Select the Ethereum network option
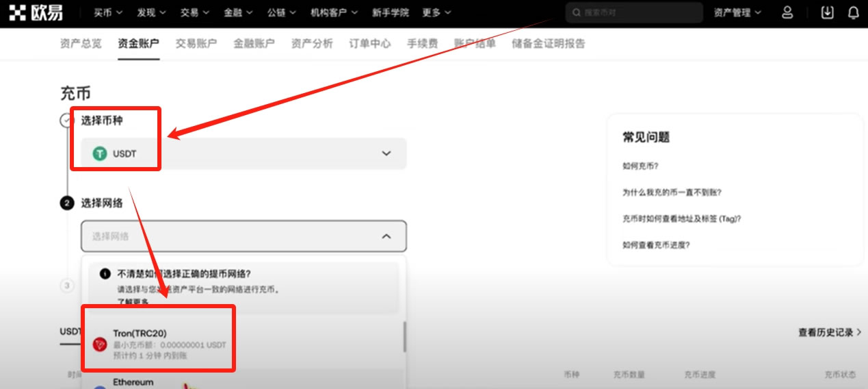 click(244, 382)
